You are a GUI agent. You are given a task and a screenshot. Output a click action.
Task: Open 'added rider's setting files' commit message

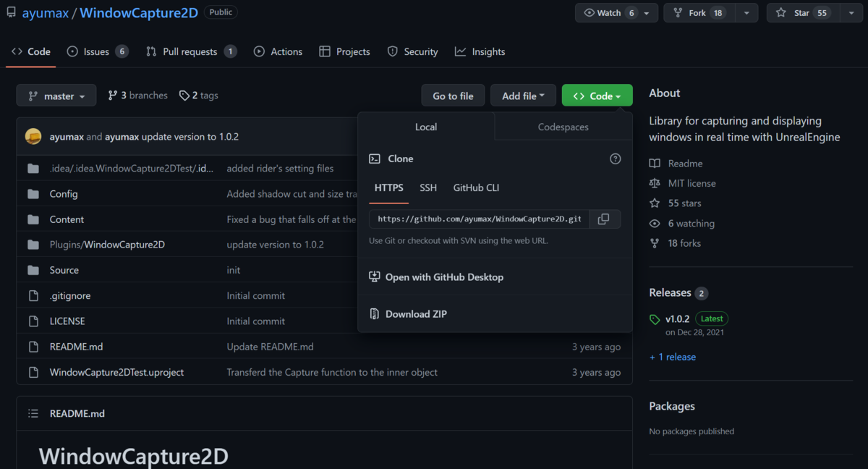(280, 169)
